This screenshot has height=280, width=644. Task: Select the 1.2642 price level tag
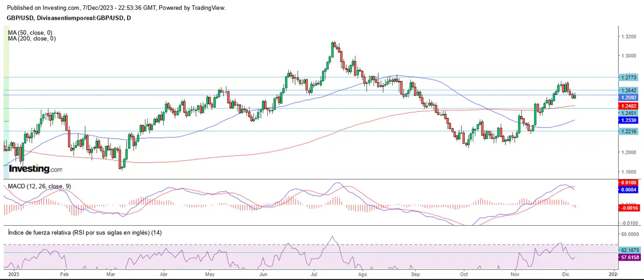pos(628,90)
